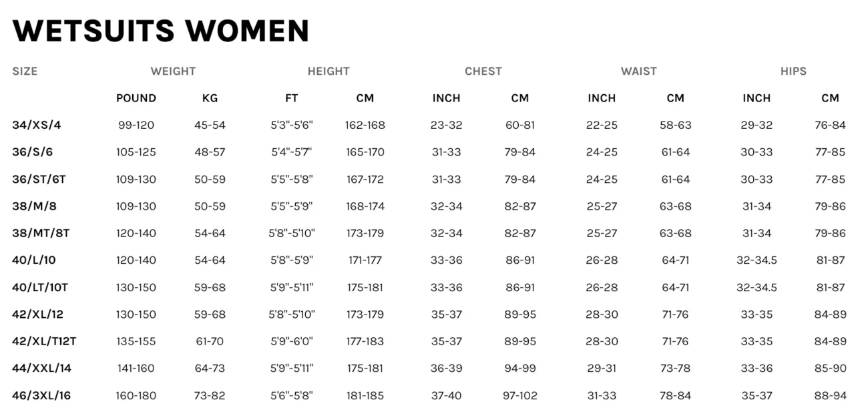
Task: Click the 46/3XL/16 size row label
Action: click(x=41, y=395)
